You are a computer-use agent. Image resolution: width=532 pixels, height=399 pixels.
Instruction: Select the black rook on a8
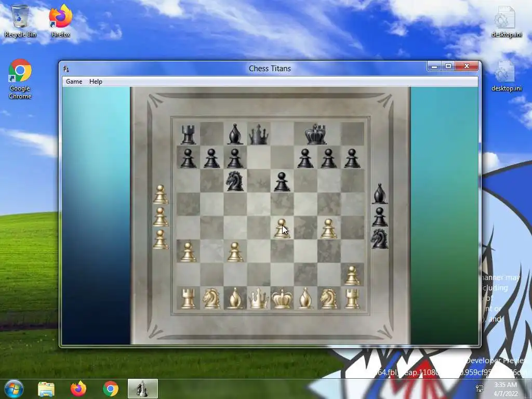pos(188,135)
